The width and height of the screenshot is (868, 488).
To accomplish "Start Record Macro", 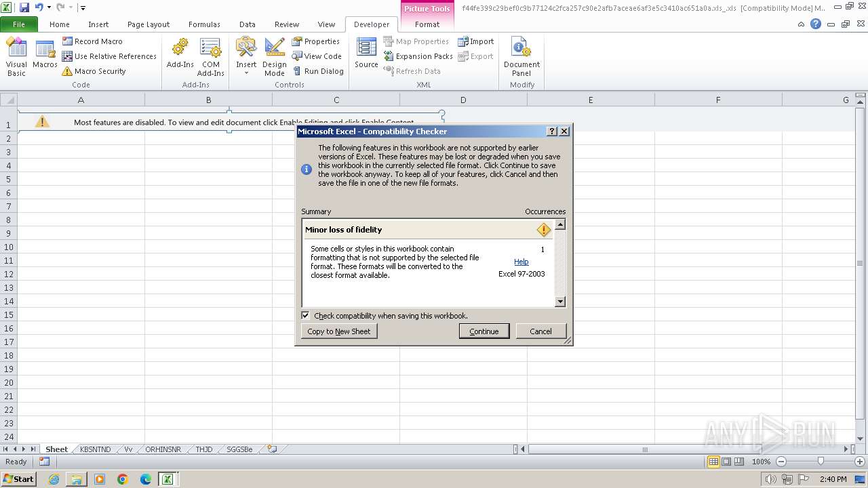I will pos(92,41).
